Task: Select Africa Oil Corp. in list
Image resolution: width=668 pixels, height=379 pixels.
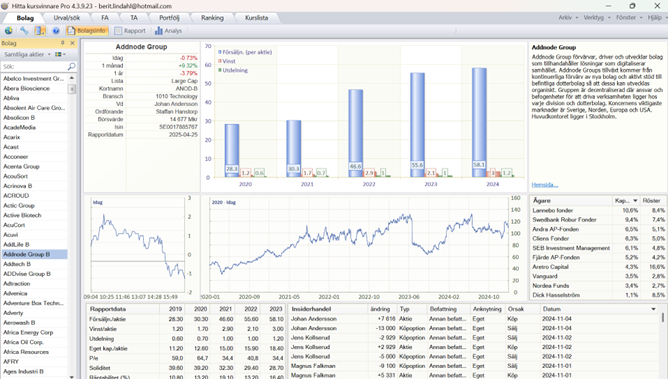Action: click(x=34, y=342)
